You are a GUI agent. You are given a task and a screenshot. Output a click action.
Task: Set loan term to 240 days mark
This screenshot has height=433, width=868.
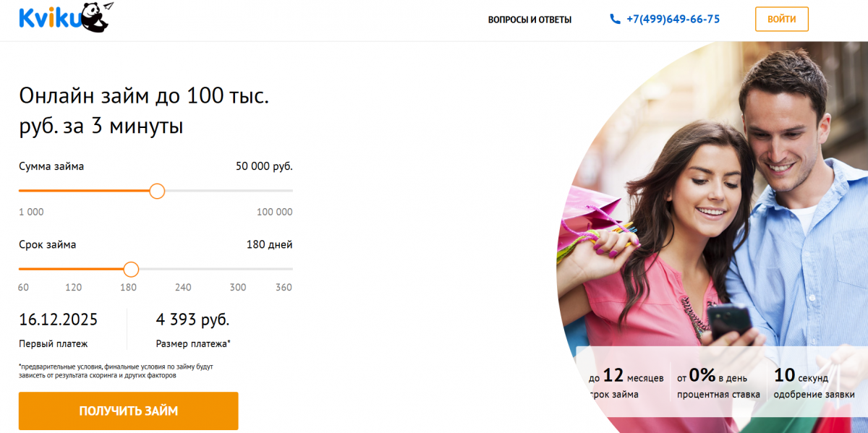(183, 287)
